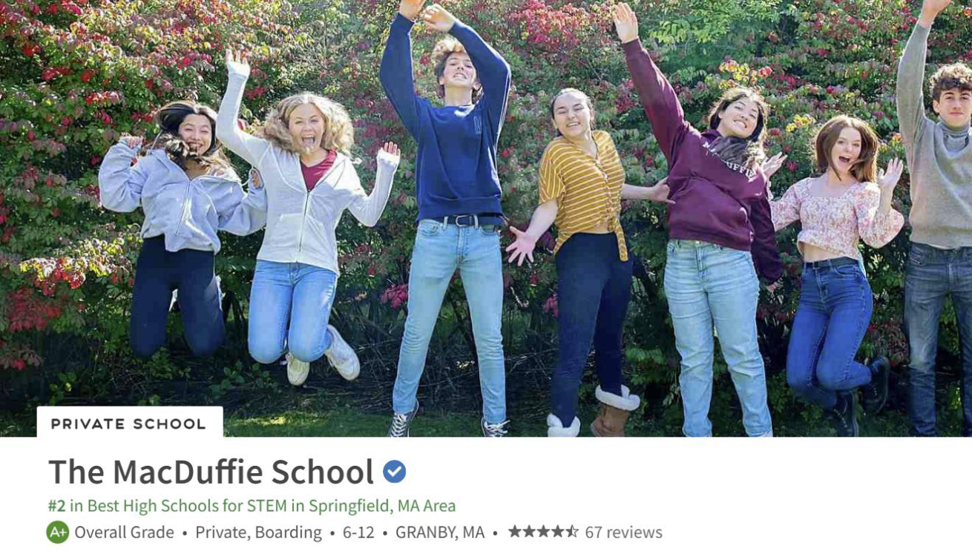Click the first star in rating
972x560 pixels.
[515, 532]
